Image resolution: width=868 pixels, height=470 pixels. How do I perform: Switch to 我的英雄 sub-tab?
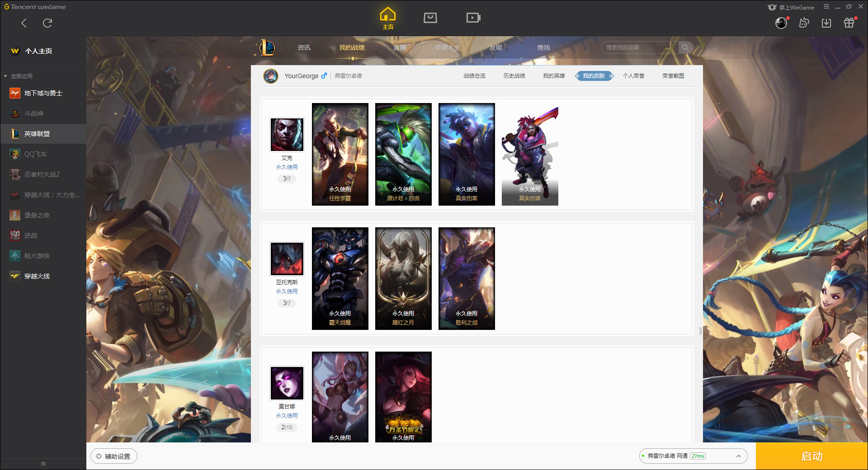pos(554,76)
